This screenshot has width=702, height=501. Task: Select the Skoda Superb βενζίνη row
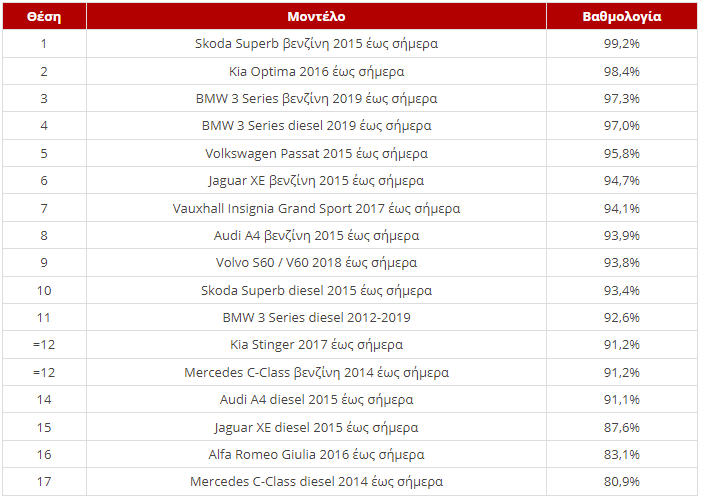pyautogui.click(x=350, y=44)
